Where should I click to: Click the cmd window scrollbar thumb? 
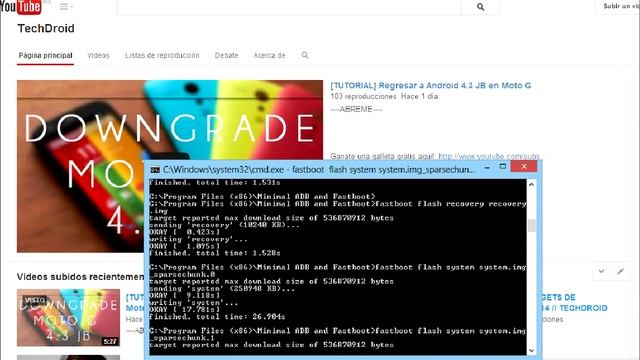(x=531, y=225)
